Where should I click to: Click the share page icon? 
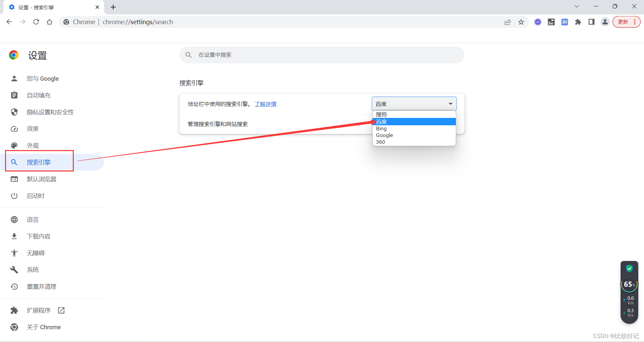(x=507, y=22)
